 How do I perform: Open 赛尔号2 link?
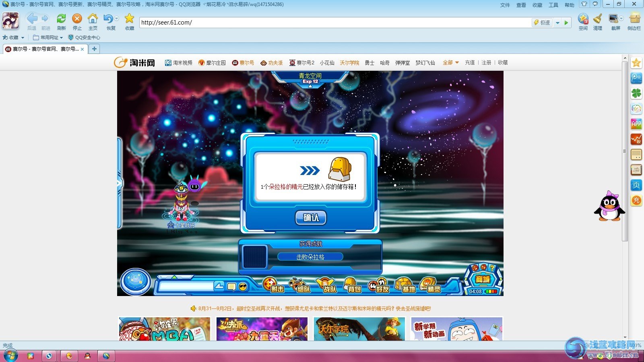(302, 63)
